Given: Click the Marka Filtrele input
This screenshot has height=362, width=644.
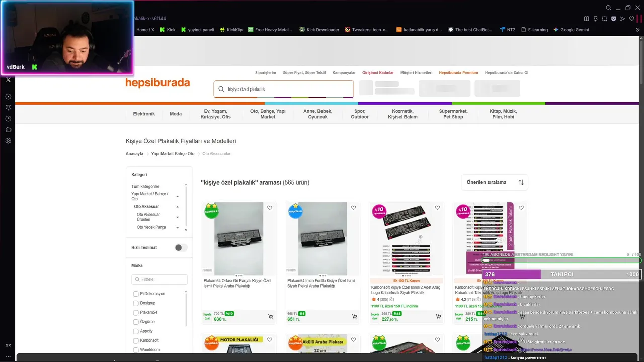Looking at the screenshot, I should 159,279.
